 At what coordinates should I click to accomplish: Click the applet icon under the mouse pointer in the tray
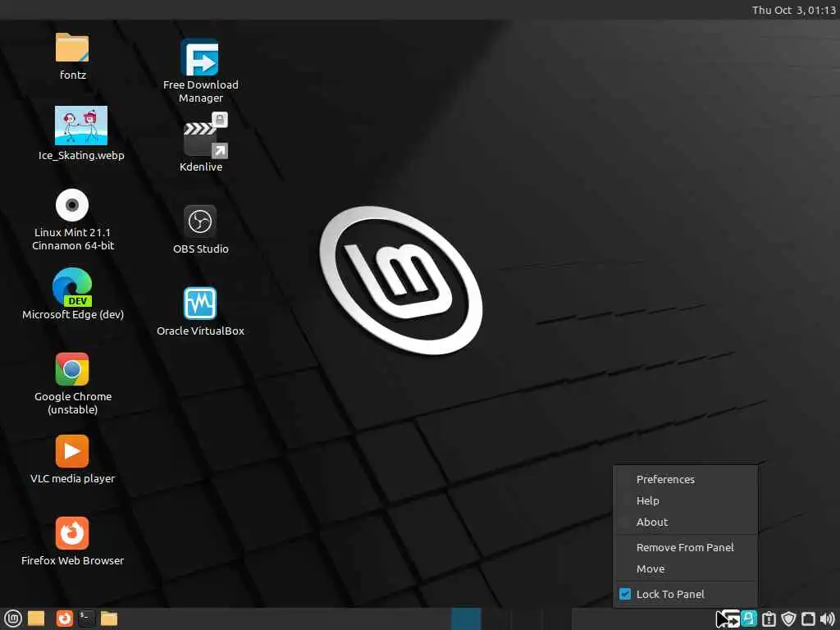tap(729, 619)
